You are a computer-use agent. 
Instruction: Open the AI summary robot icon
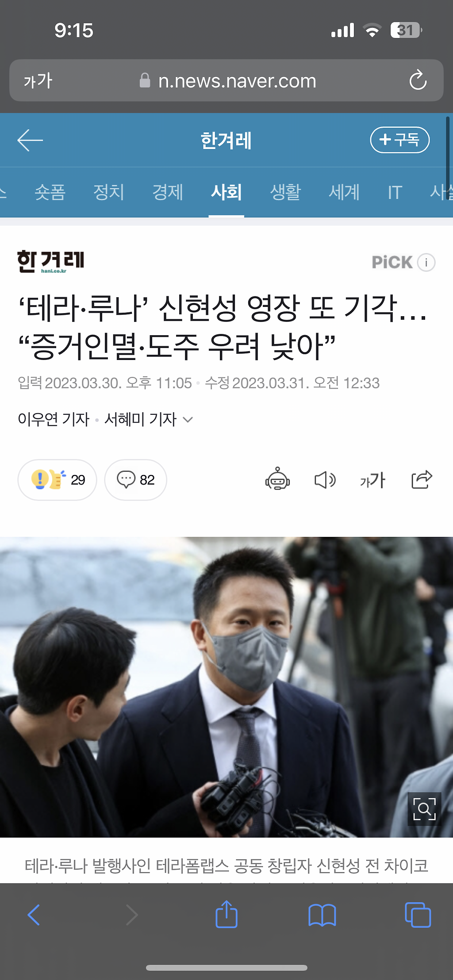pos(277,479)
